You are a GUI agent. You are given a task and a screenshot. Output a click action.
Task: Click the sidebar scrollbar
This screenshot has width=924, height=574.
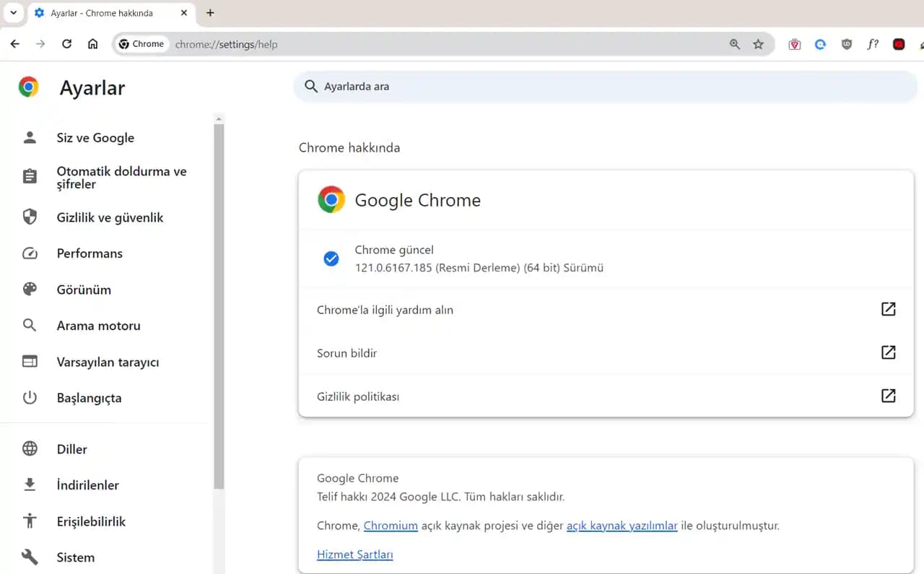click(x=219, y=289)
